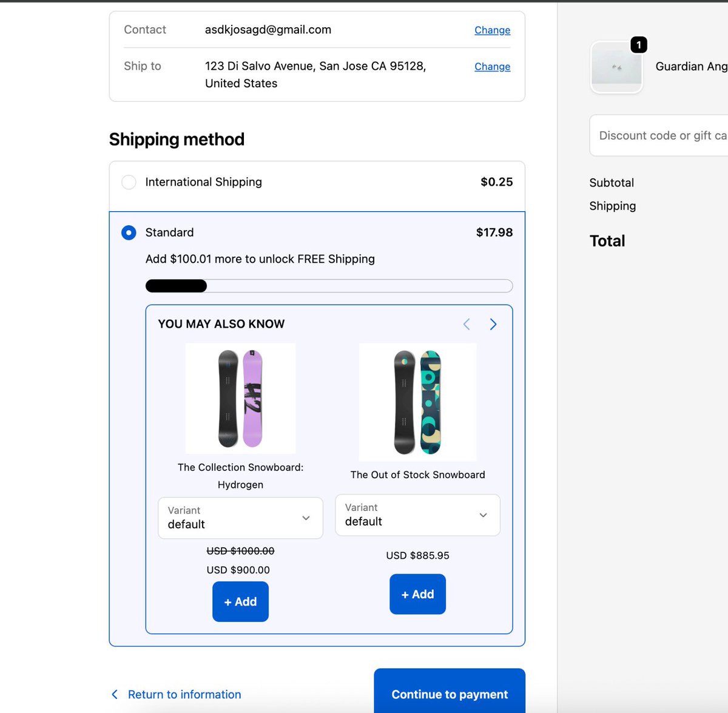
Task: Add Out of Stock Snowboard to order
Action: [417, 594]
